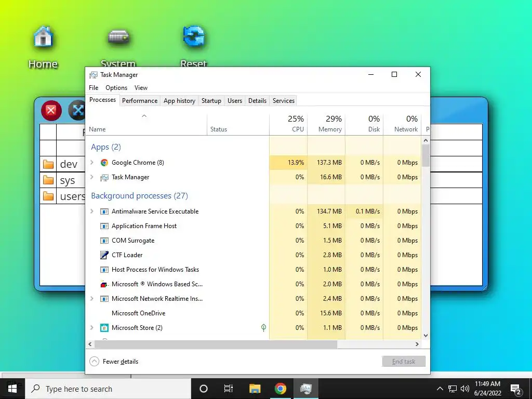The width and height of the screenshot is (532, 399).
Task: Sort by the Name column header
Action: click(x=146, y=124)
